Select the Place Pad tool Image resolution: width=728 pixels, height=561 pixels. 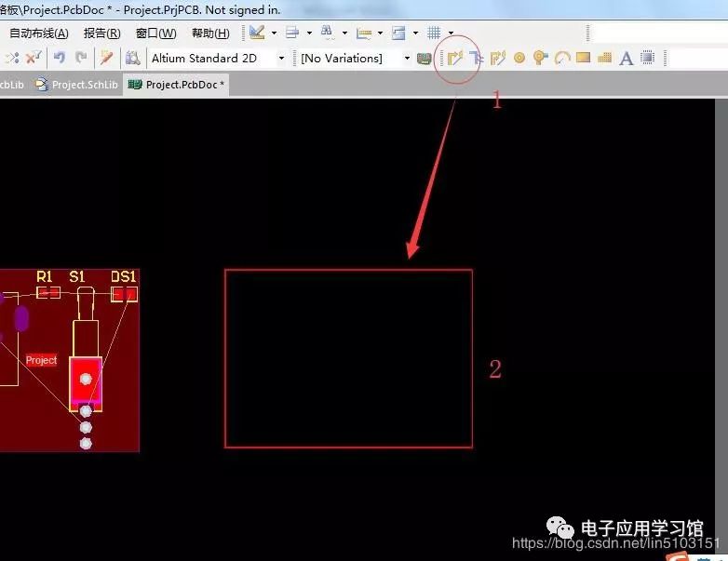pos(519,58)
